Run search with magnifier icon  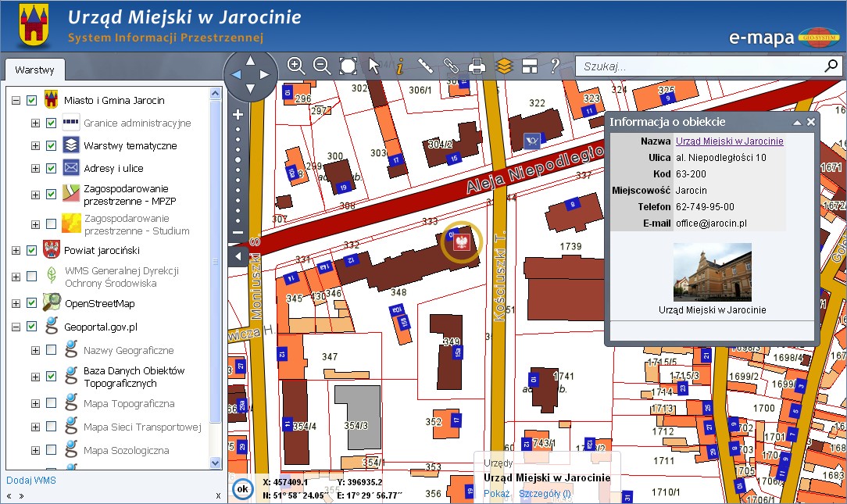click(x=831, y=66)
